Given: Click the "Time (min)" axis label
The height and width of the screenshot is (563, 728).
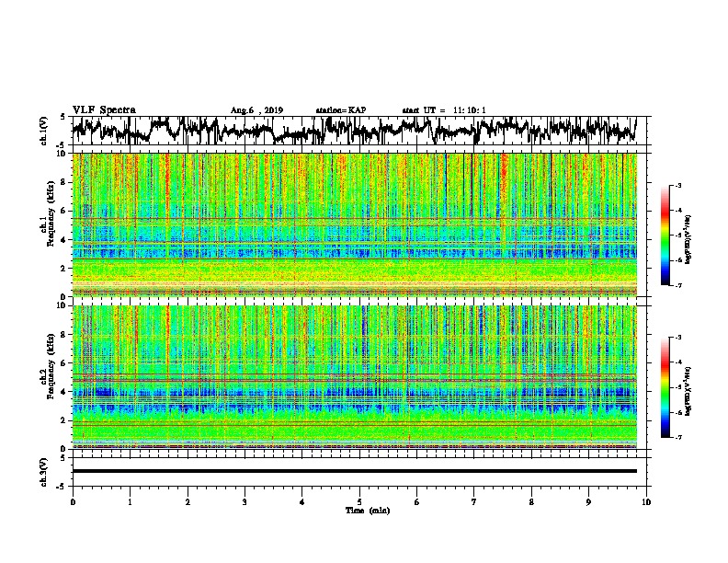Looking at the screenshot, I should [x=368, y=511].
